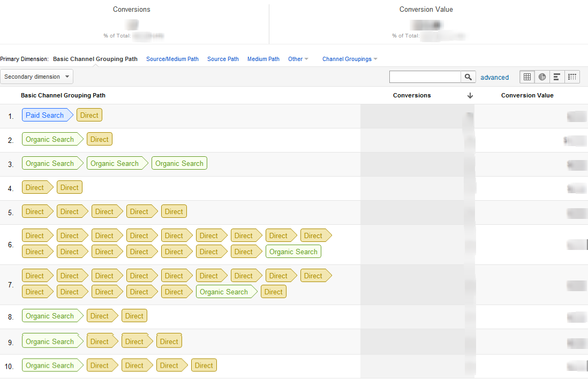Open the Secondary dimension dropdown
Screen dimensions: 588x380
(x=36, y=77)
